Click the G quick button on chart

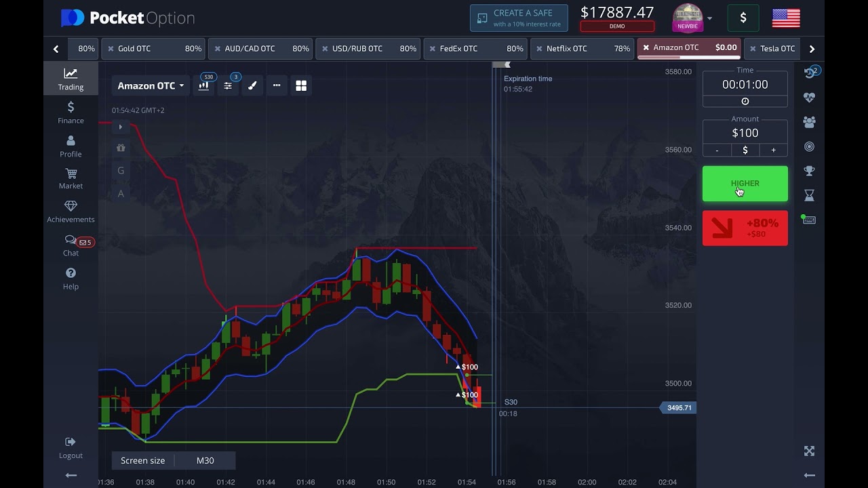[x=121, y=171]
